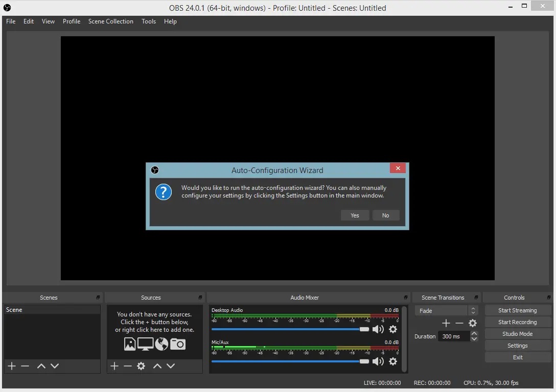Maximize the OBS window
This screenshot has height=392, width=556.
coord(524,6)
